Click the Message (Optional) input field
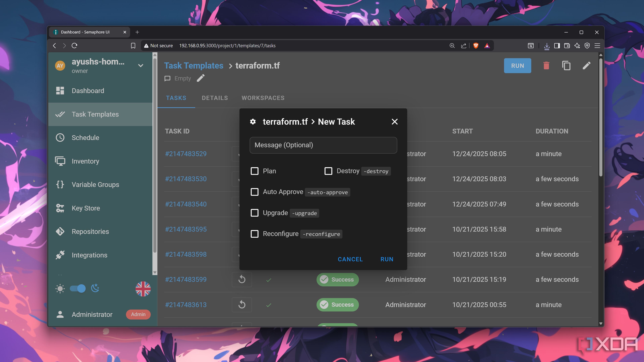644x362 pixels. (x=323, y=145)
